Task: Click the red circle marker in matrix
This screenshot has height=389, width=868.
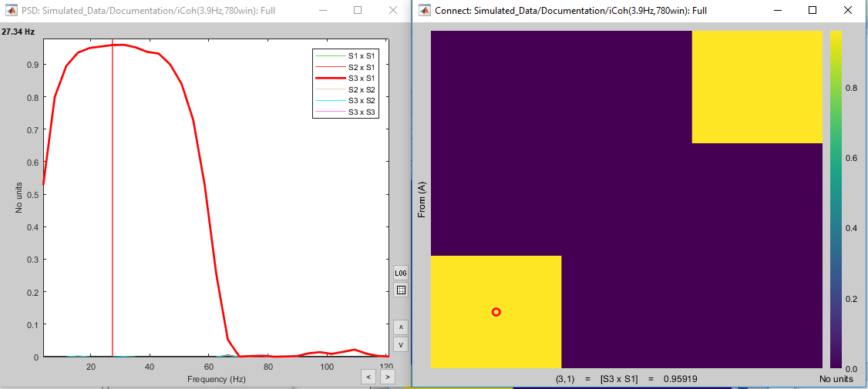Action: (x=496, y=312)
